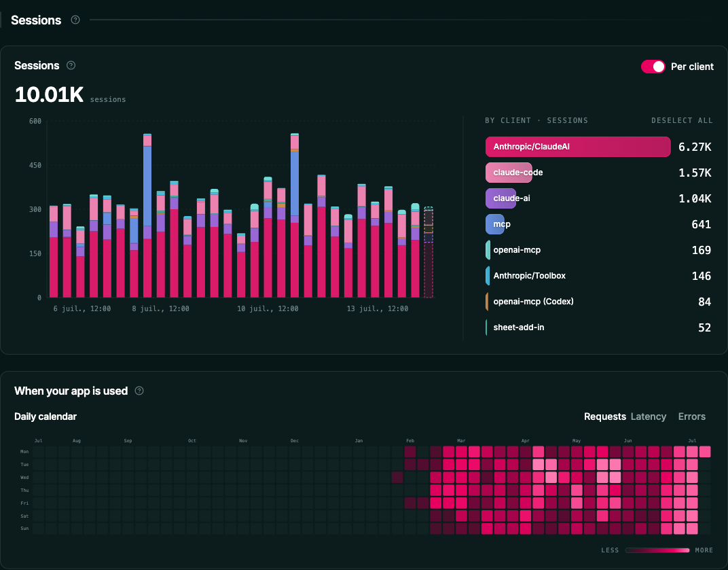Click help icon next to When your app is used
Screen dimensions: 728x570
pos(139,391)
